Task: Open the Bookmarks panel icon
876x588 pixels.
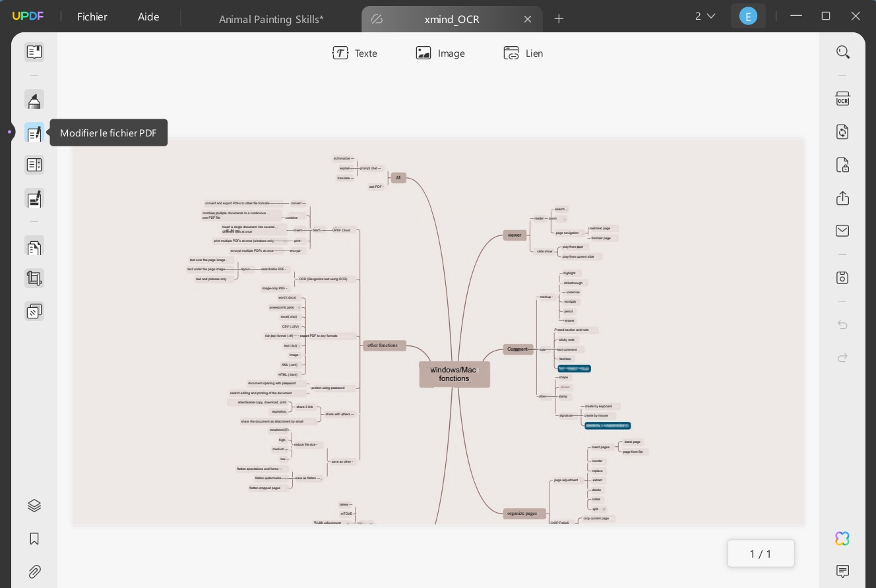Action: 34,539
